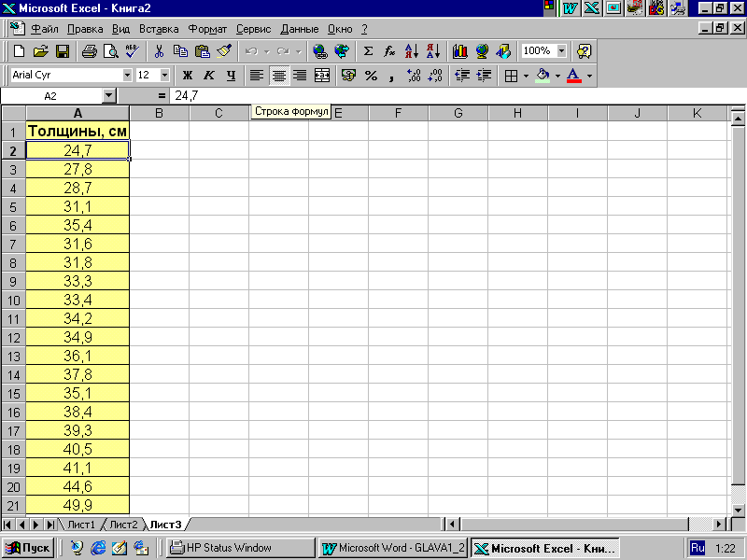This screenshot has height=560, width=747.
Task: Run the spelling check icon
Action: pyautogui.click(x=132, y=51)
